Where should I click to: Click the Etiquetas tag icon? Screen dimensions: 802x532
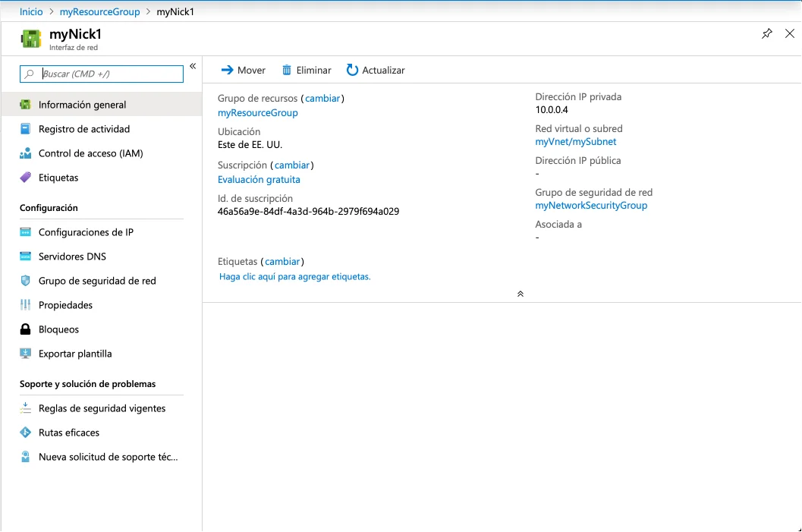25,178
